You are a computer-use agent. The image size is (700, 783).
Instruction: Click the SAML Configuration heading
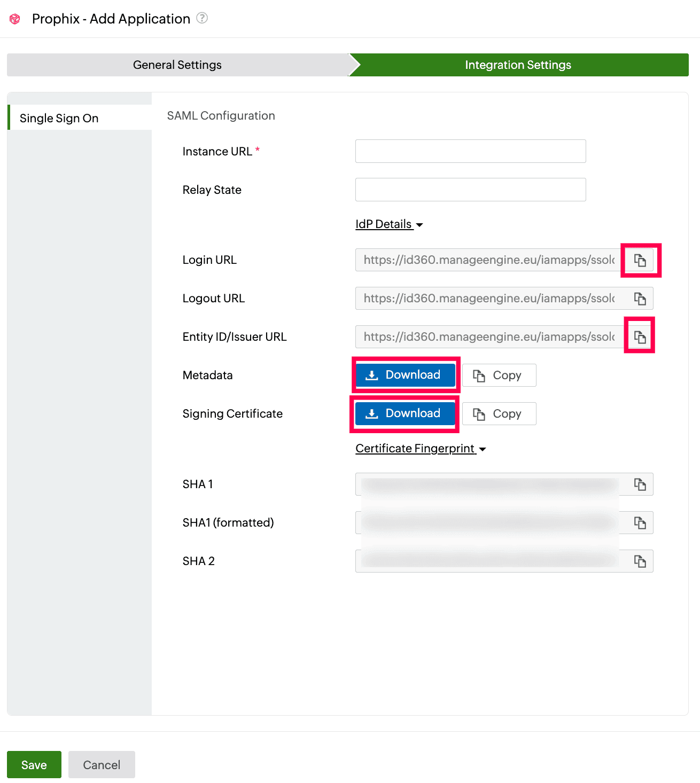[221, 116]
